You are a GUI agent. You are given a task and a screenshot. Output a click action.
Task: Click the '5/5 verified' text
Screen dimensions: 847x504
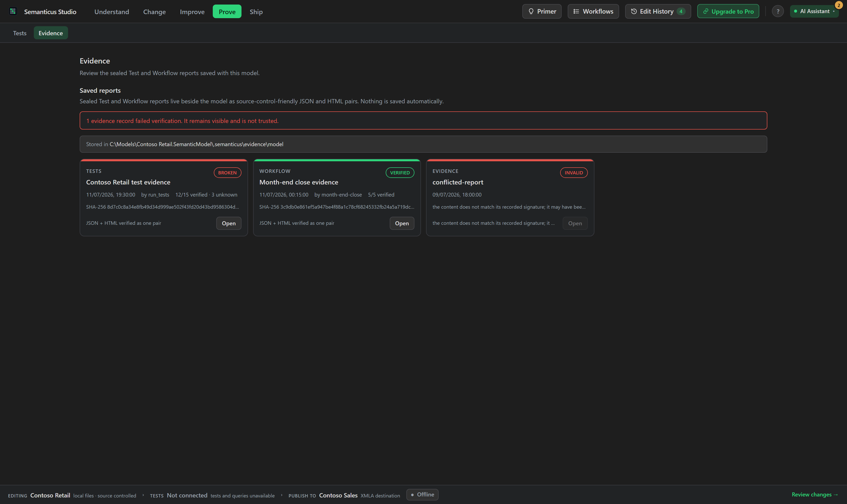pos(381,195)
